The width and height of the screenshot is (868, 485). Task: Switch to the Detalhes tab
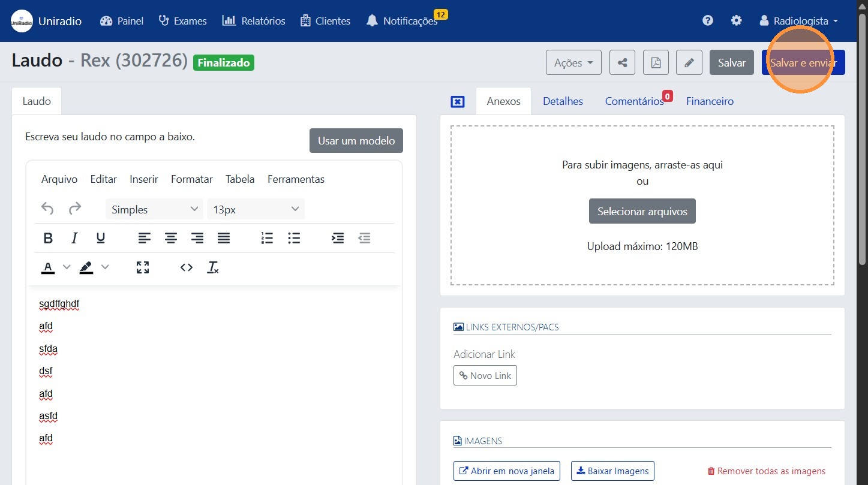pyautogui.click(x=563, y=101)
